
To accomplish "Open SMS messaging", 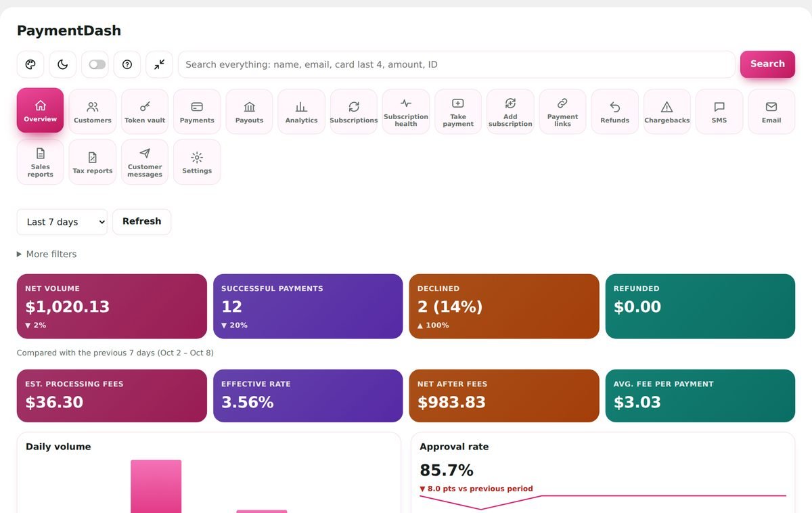I will (719, 112).
